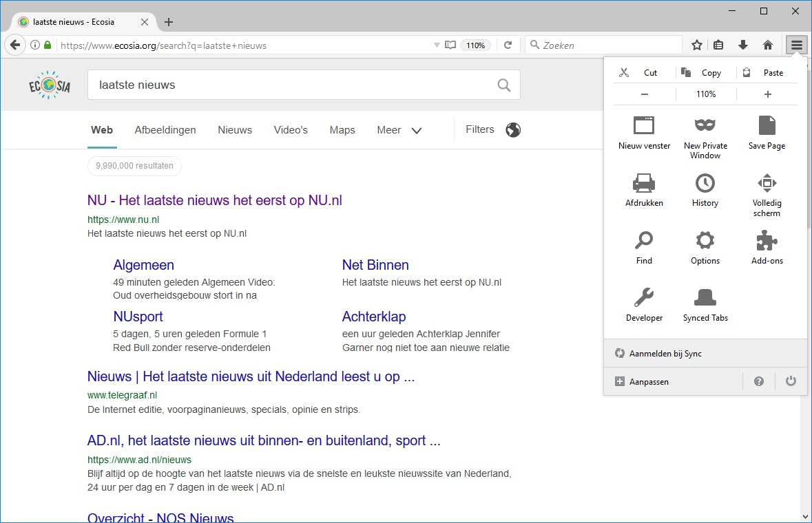Click https://www.nu.nl green URL

(123, 220)
